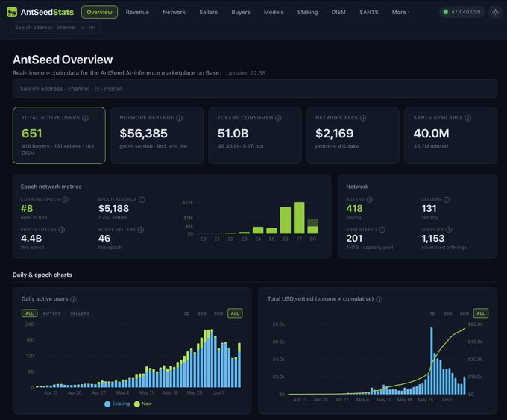Screen dimensions: 507x420
Task: Set Total USD settled range to 30D
Action: pyautogui.click(x=447, y=313)
